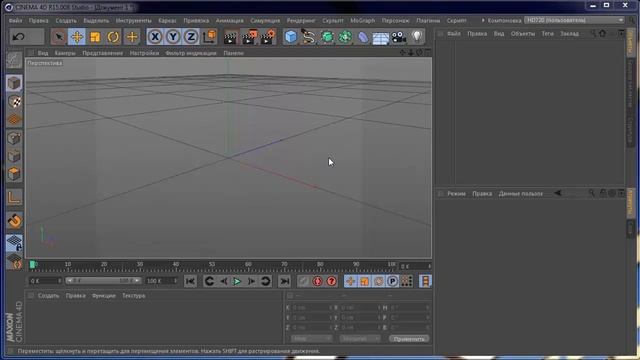Step to next frame
The width and height of the screenshot is (640, 360).
[251, 281]
